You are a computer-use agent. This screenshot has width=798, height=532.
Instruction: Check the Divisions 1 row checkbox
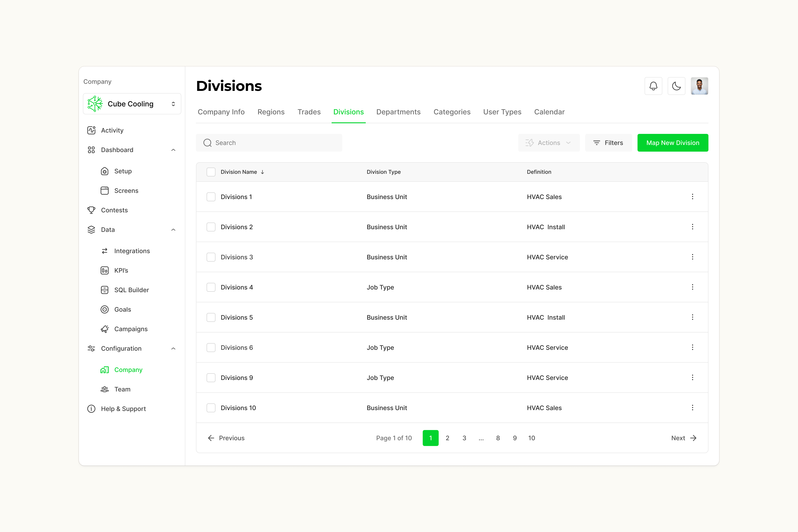click(211, 197)
